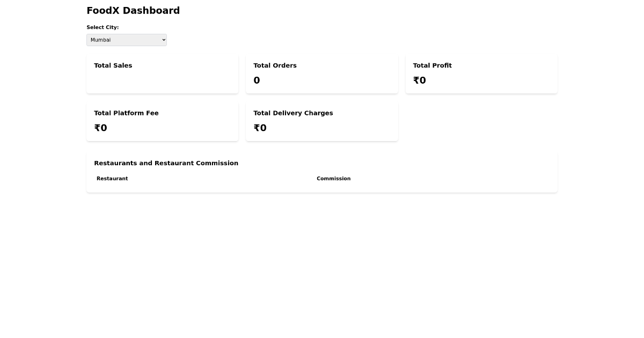This screenshot has width=644, height=338.
Task: Click the ₹0 under Total Platform Fee
Action: pyautogui.click(x=100, y=128)
